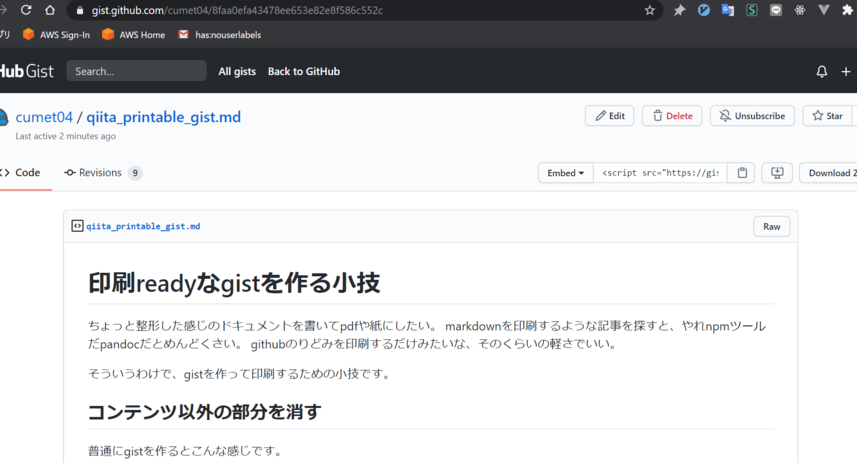Switch to the Revisions tab
The image size is (857, 463).
(x=102, y=173)
